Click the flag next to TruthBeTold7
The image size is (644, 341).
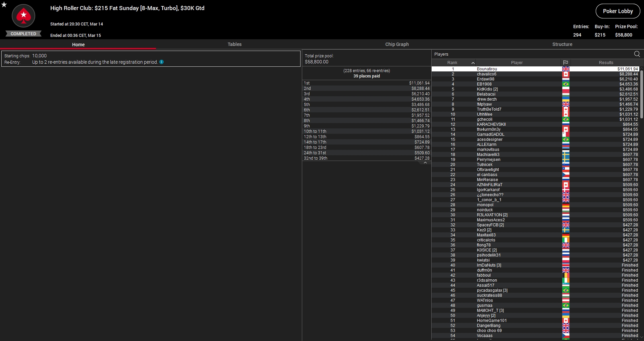pos(566,109)
